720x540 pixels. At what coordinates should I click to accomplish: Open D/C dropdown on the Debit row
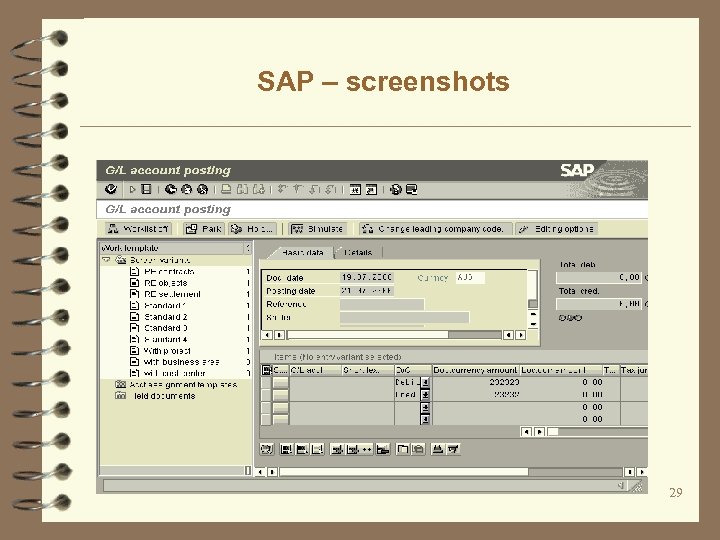click(x=425, y=382)
